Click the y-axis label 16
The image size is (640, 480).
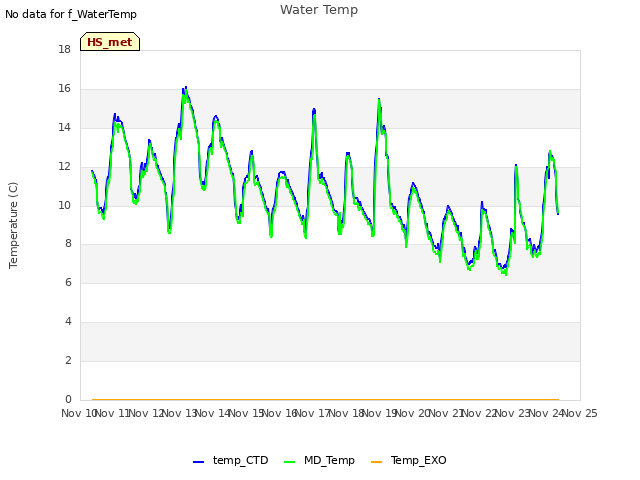pos(64,89)
